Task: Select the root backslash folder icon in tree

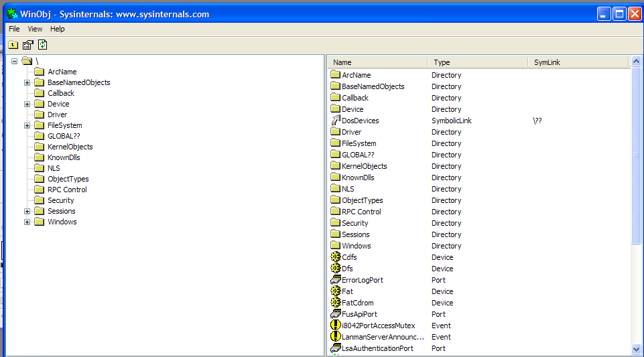Action: pos(27,61)
